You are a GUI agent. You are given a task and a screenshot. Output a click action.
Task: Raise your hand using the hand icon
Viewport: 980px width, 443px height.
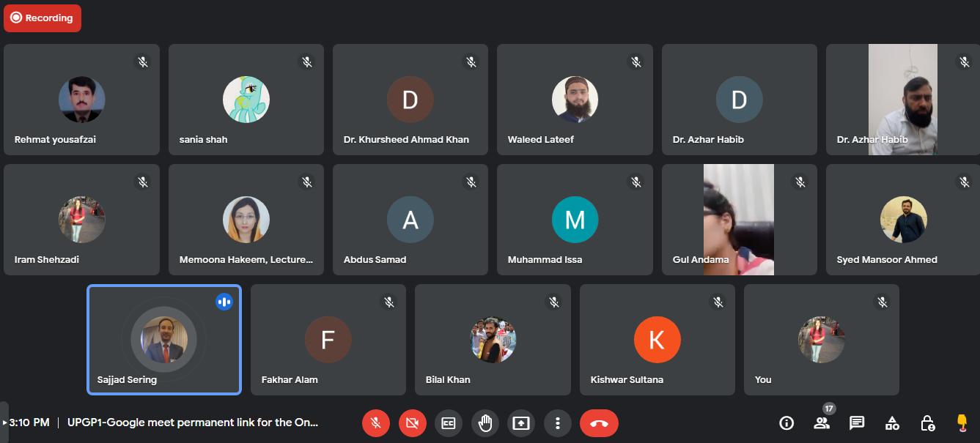[485, 423]
